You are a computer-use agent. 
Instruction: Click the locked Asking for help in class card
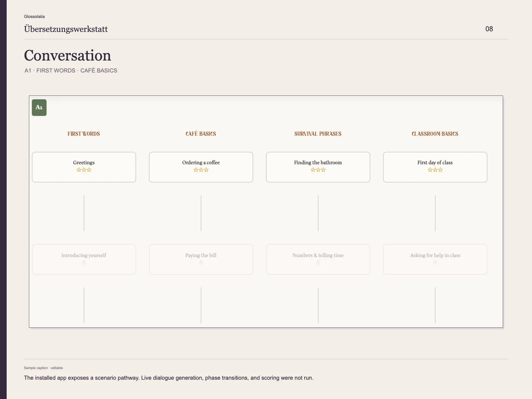tap(435, 259)
